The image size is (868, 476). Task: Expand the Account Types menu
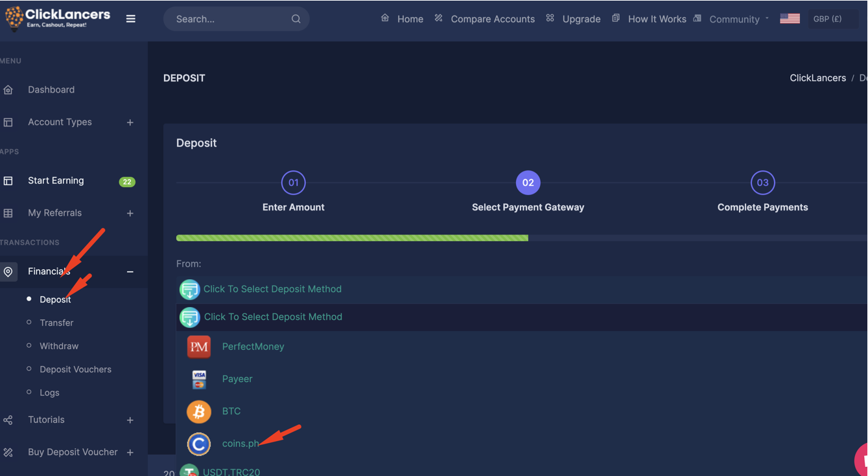point(130,122)
